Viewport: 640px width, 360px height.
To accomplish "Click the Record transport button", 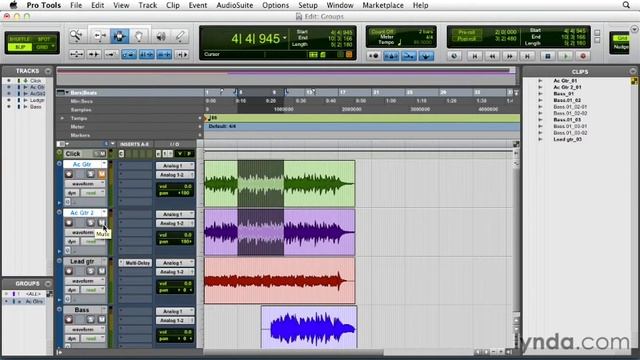I will pyautogui.click(x=583, y=56).
